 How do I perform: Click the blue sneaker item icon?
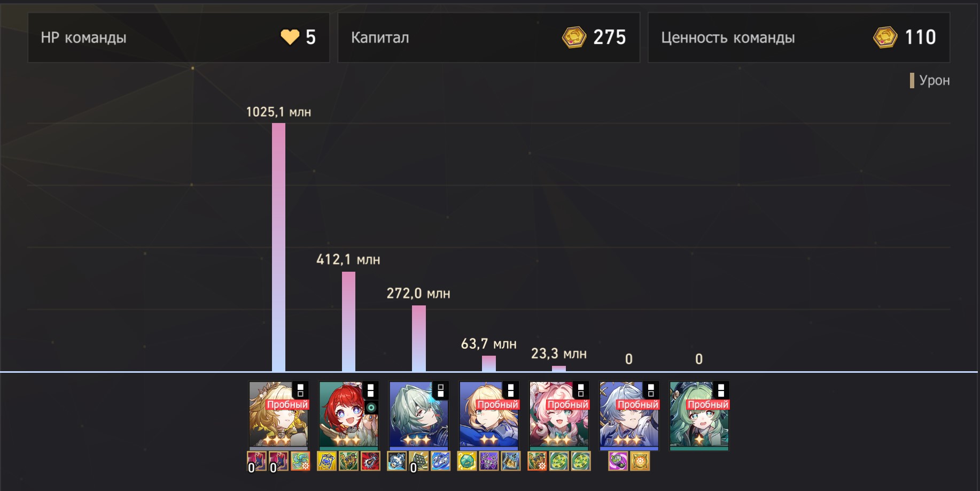click(x=441, y=461)
